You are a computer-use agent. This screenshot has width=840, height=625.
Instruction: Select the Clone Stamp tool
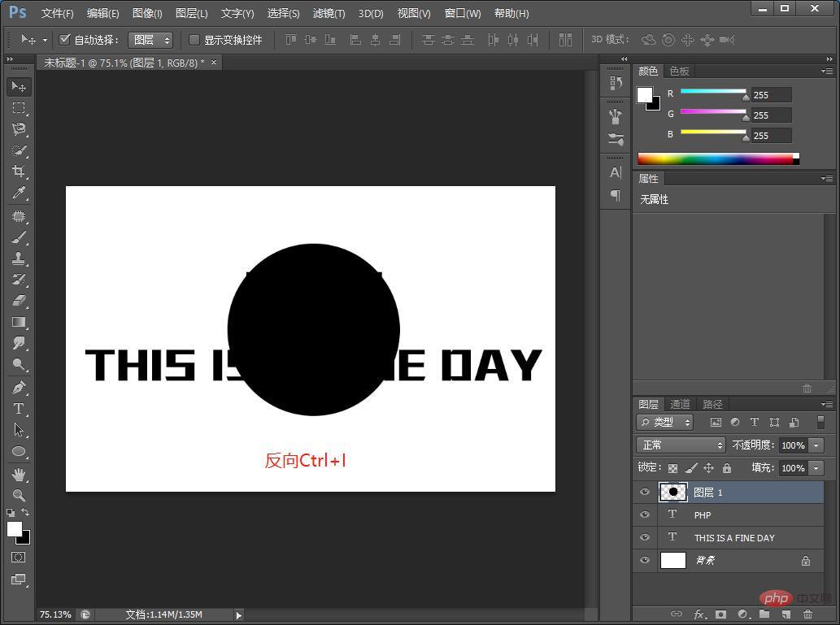click(19, 258)
